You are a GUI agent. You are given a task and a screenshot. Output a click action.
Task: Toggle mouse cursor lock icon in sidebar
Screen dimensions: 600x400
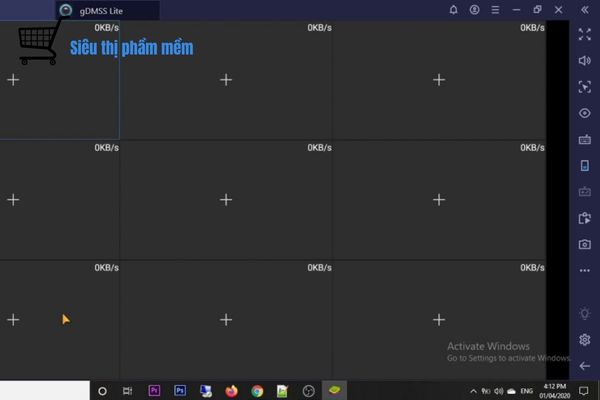click(x=584, y=87)
